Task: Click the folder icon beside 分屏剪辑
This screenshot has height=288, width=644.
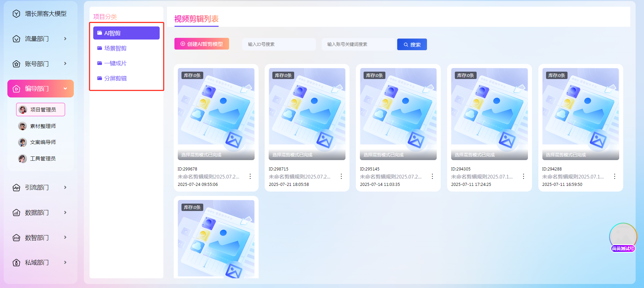Action: [100, 78]
